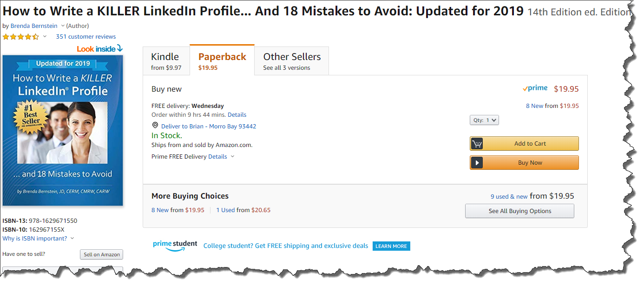Open the 351 customer reviews link
The width and height of the screenshot is (644, 287).
pos(86,37)
